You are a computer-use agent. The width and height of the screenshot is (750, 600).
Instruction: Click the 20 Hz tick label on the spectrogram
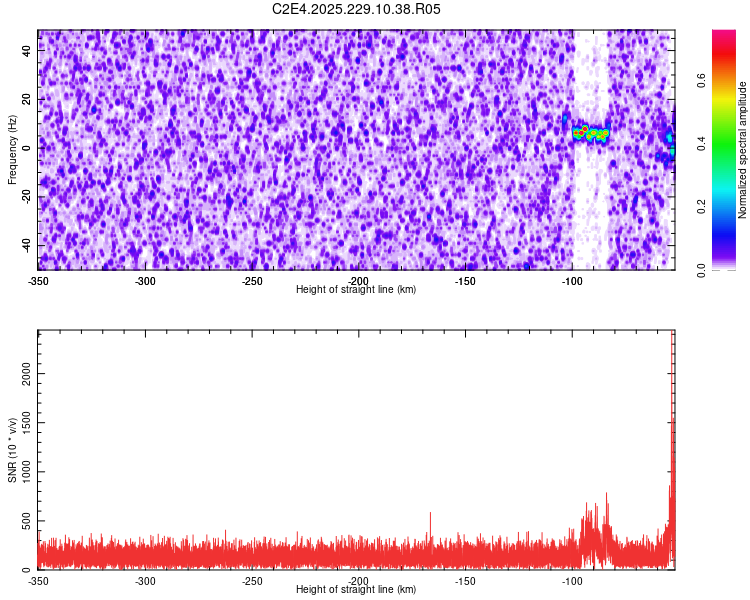[x=27, y=99]
